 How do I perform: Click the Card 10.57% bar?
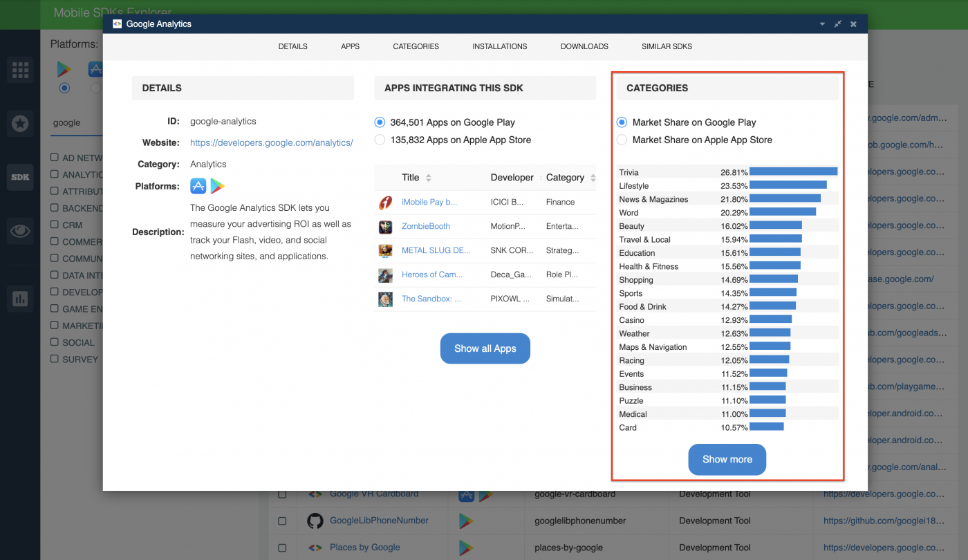click(767, 427)
